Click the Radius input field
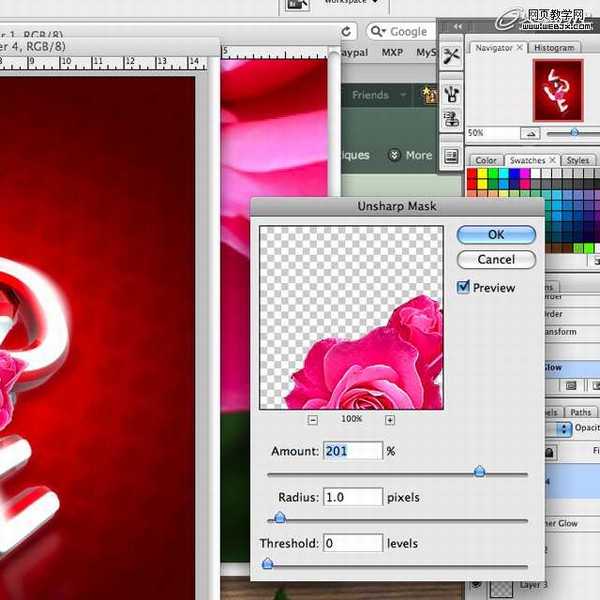This screenshot has width=600, height=600. coord(353,497)
